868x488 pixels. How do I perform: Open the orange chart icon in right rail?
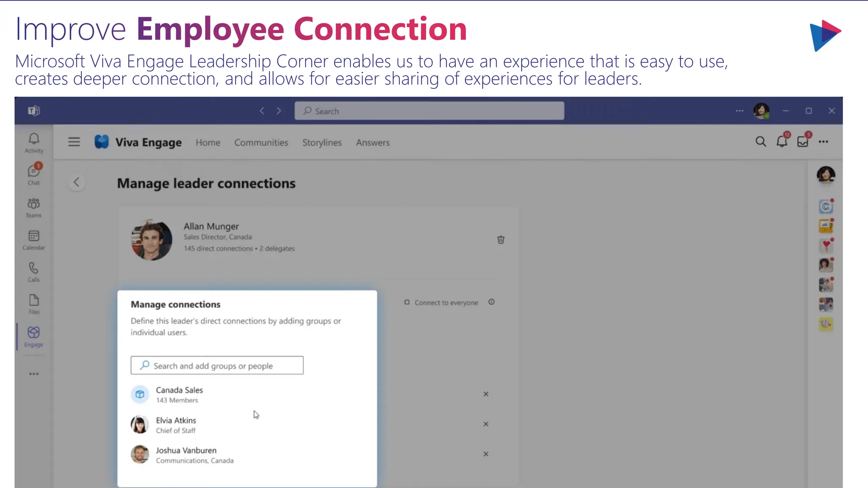[826, 226]
